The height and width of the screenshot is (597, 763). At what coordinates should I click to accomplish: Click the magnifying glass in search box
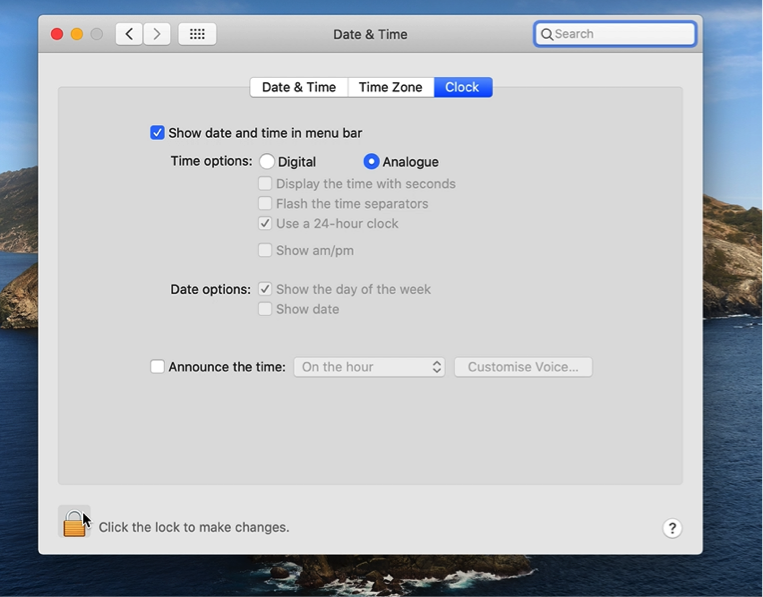click(547, 34)
